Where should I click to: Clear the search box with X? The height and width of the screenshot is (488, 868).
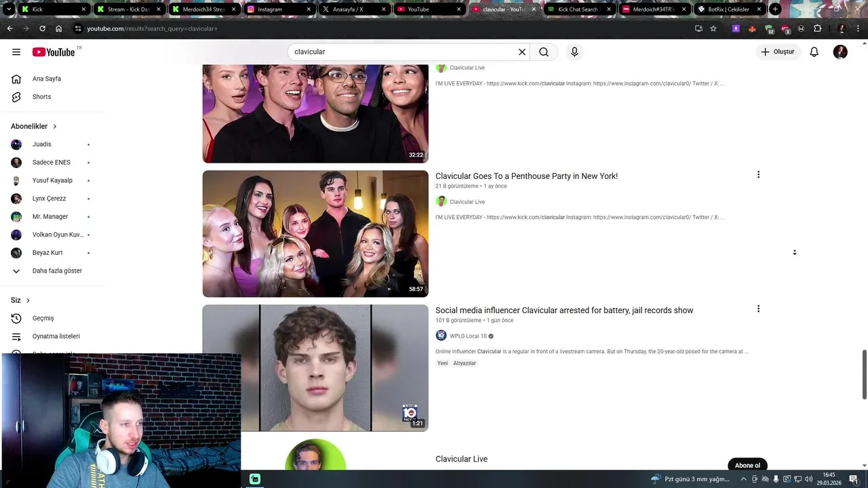point(522,52)
